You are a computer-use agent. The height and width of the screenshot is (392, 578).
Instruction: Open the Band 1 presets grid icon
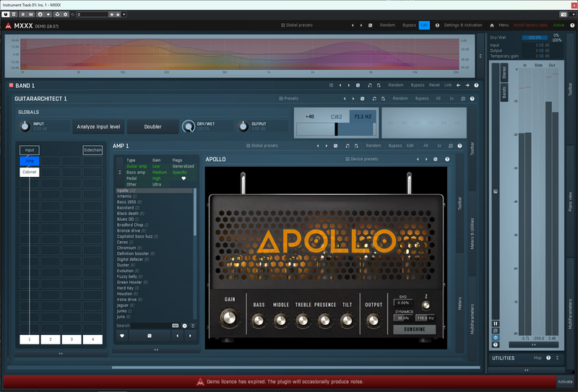(x=331, y=85)
